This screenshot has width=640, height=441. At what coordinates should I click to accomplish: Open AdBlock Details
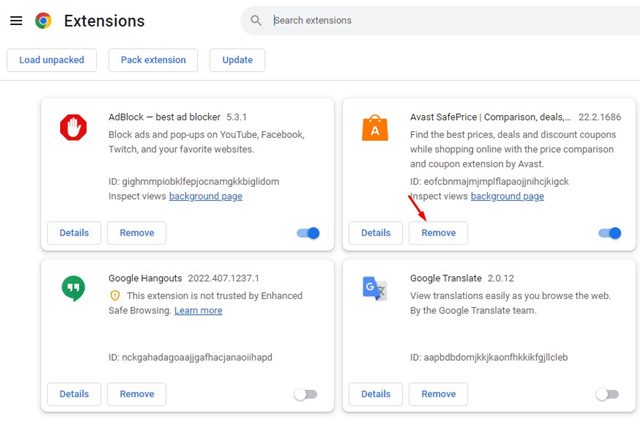tap(74, 233)
